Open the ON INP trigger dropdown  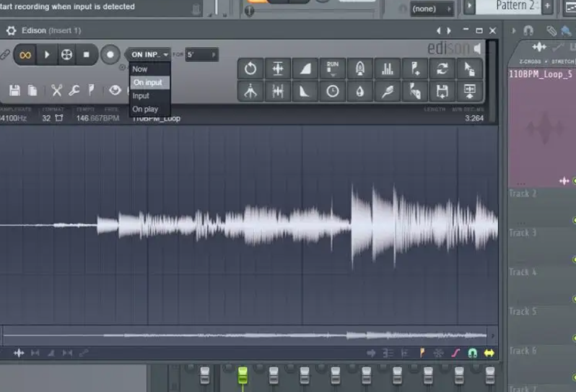point(149,54)
